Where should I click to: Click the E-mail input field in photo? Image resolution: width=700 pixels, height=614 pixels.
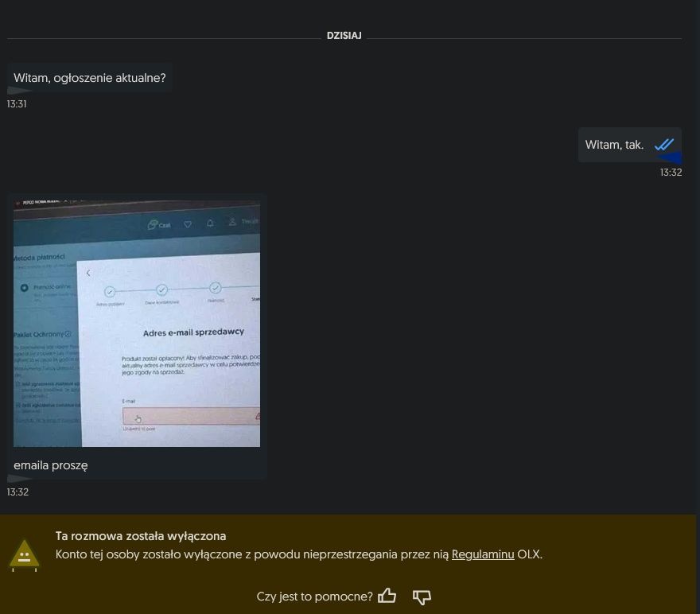pyautogui.click(x=189, y=416)
